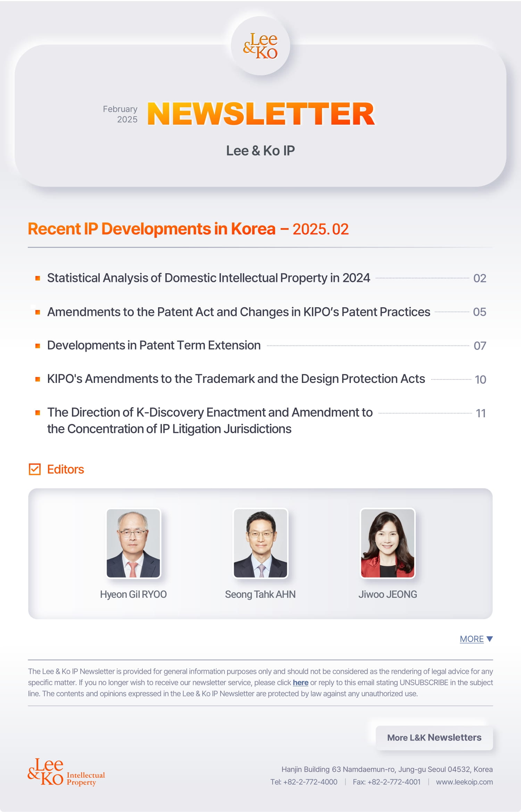
Task: Click orange bullet beside Statistical Analysis item
Action: tap(38, 278)
